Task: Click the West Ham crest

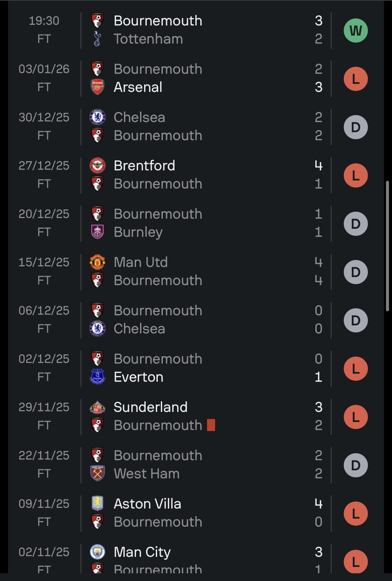Action: pyautogui.click(x=97, y=473)
